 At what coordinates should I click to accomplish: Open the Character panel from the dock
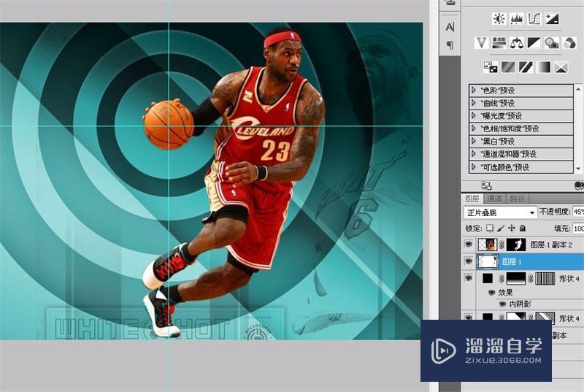point(450,27)
